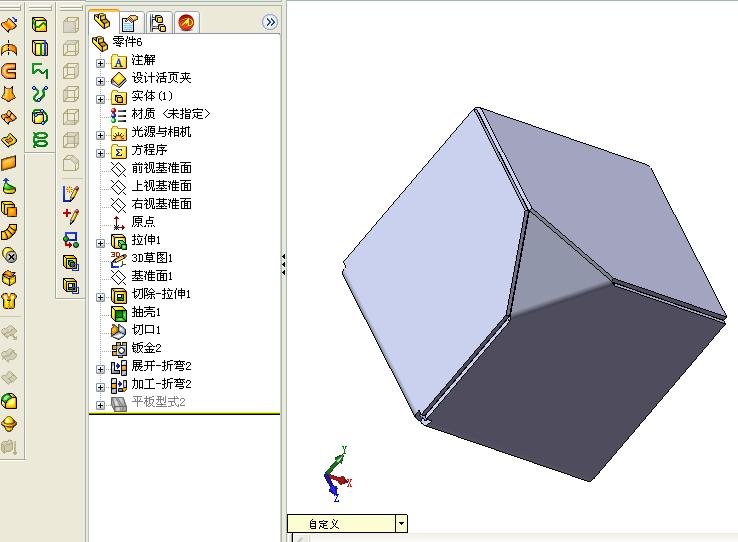Expand the grayed 平板型式2 node

(x=100, y=405)
